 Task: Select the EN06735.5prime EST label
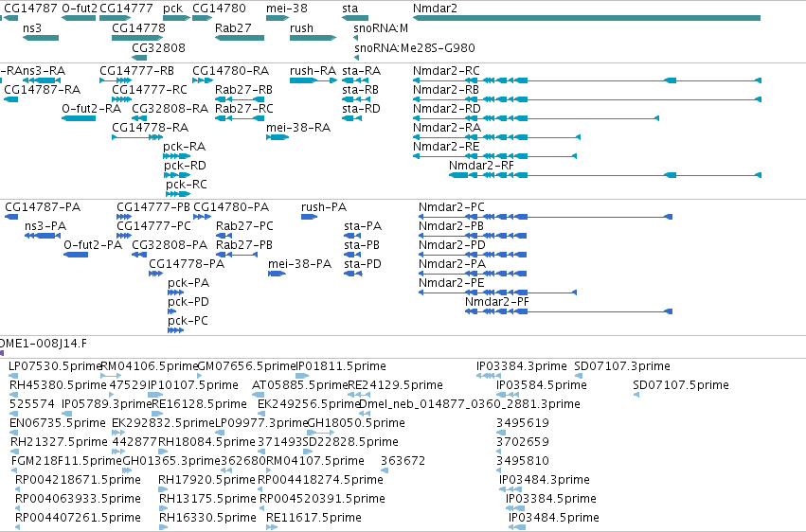[x=58, y=423]
